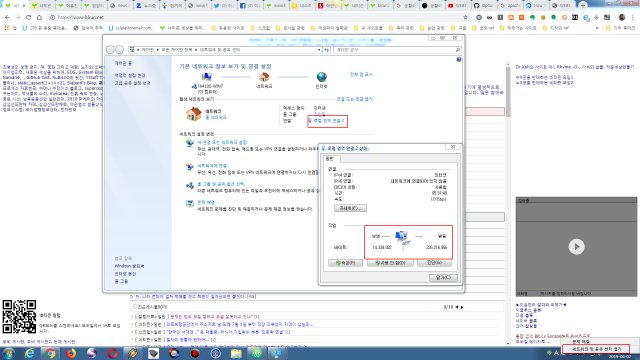Click the Internet globe icon in network map

(x=322, y=77)
